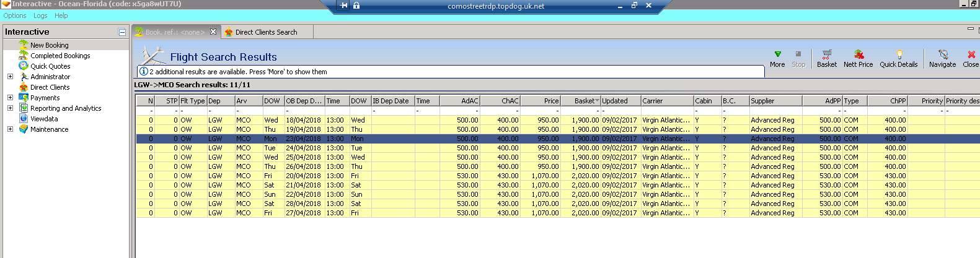980x258 pixels.
Task: Open the Direct Clients sidebar item
Action: 50,87
